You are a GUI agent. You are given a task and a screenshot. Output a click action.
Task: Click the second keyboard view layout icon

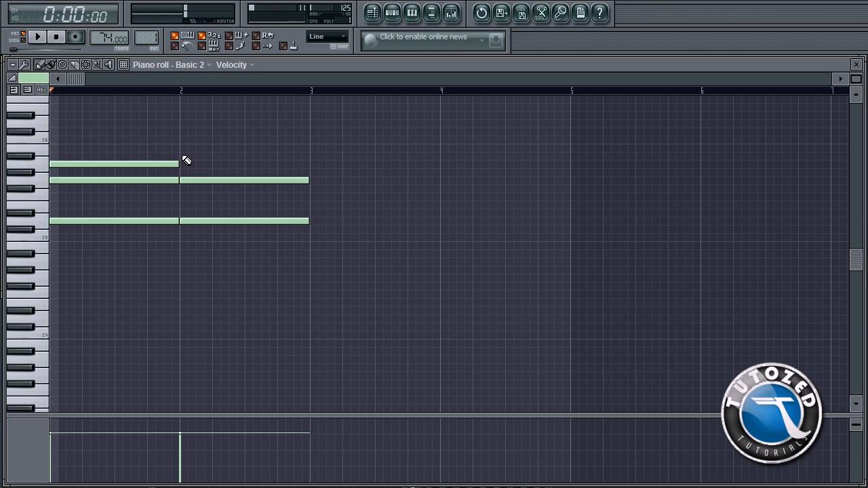pos(27,89)
